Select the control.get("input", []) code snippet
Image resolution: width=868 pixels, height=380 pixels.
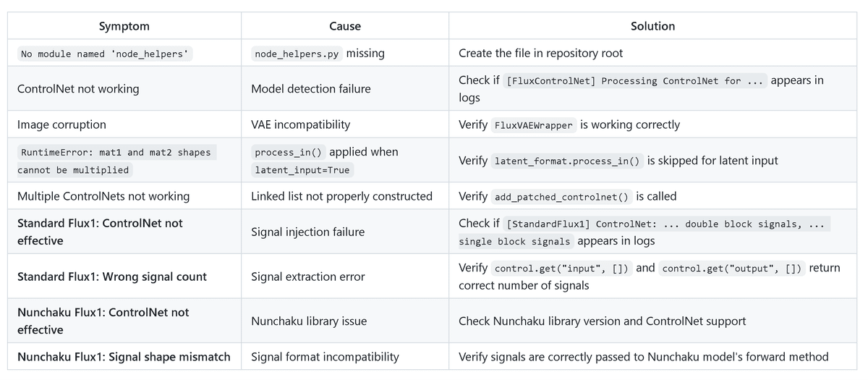561,269
